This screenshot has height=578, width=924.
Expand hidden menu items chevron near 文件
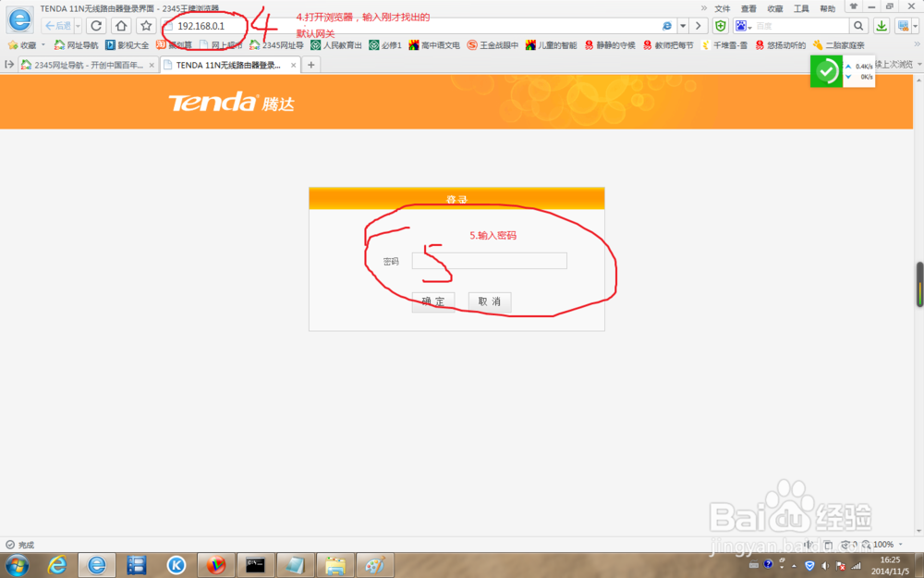[x=704, y=8]
